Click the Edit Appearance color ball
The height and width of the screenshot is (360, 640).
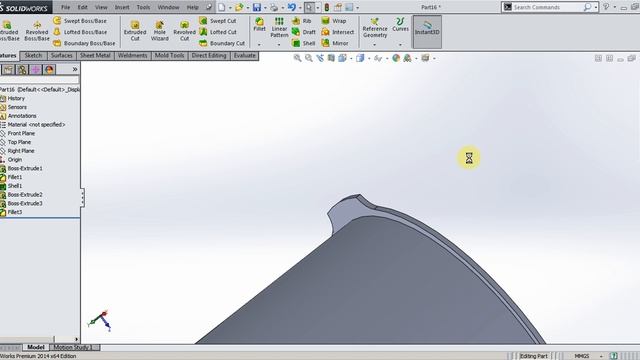[396, 58]
